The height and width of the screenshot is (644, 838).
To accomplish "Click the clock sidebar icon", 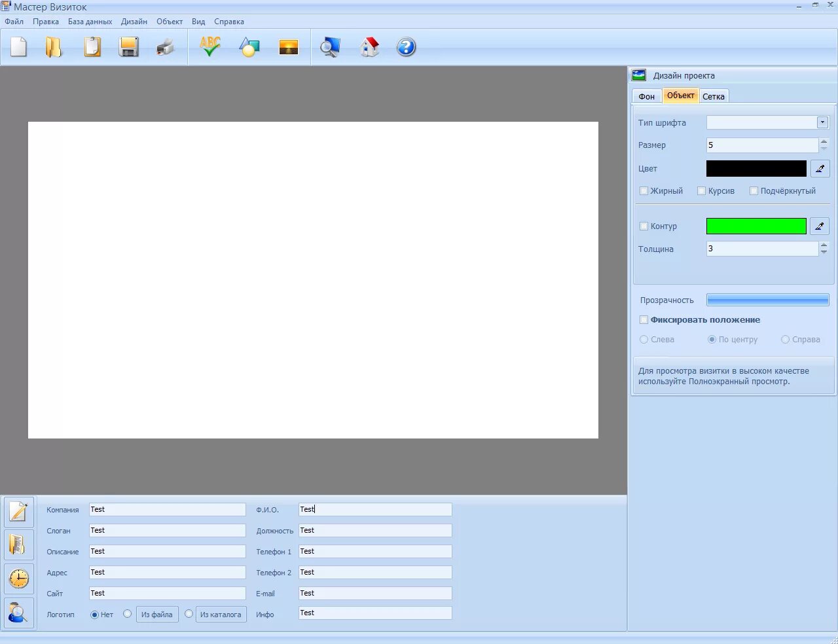I will (19, 579).
